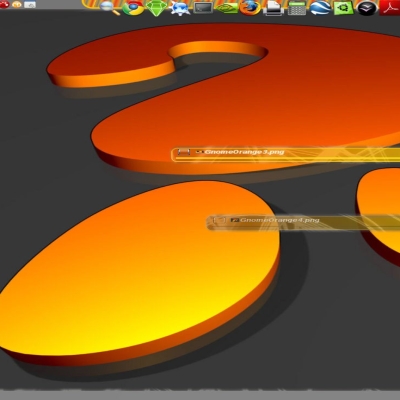This screenshot has width=400, height=400.
Task: Click the red icon in top-left panel
Action: point(4,4)
